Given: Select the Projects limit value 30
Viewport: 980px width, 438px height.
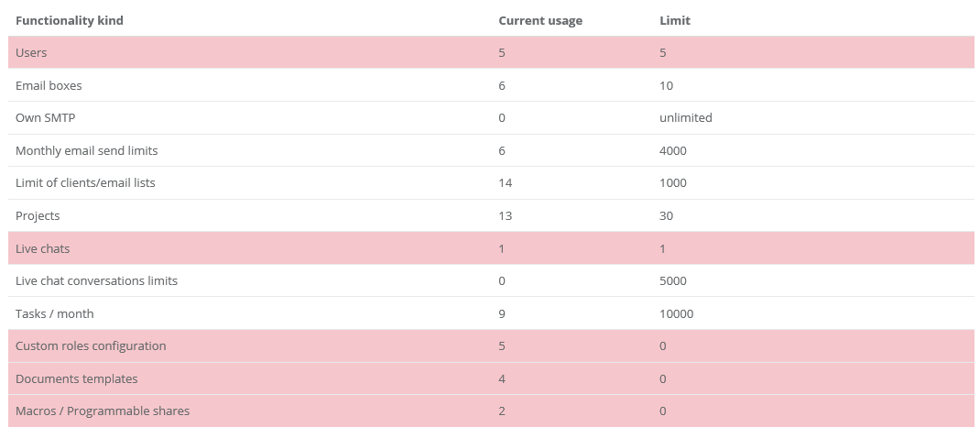Looking at the screenshot, I should coord(666,215).
